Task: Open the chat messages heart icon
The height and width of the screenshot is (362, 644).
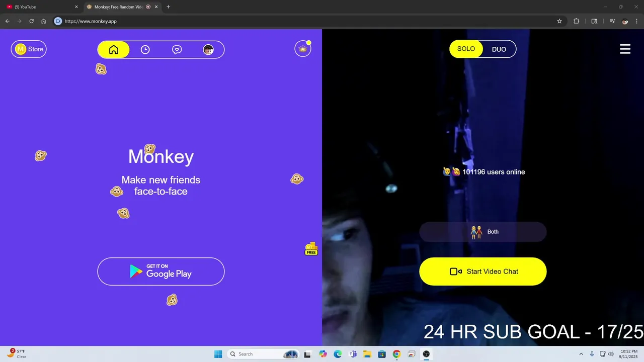Action: pyautogui.click(x=177, y=50)
